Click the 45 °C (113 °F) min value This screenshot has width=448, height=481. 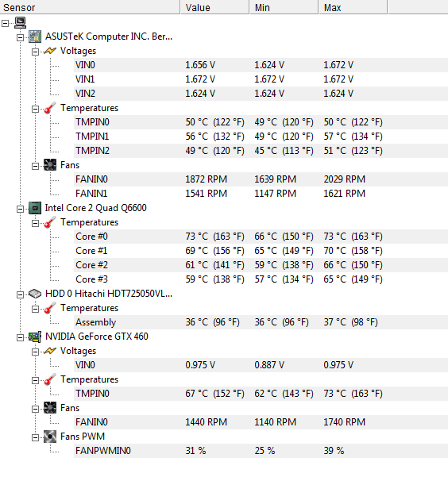coord(284,151)
